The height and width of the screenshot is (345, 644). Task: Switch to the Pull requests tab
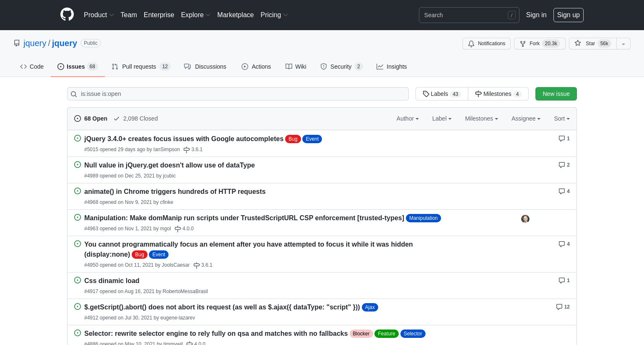141,67
